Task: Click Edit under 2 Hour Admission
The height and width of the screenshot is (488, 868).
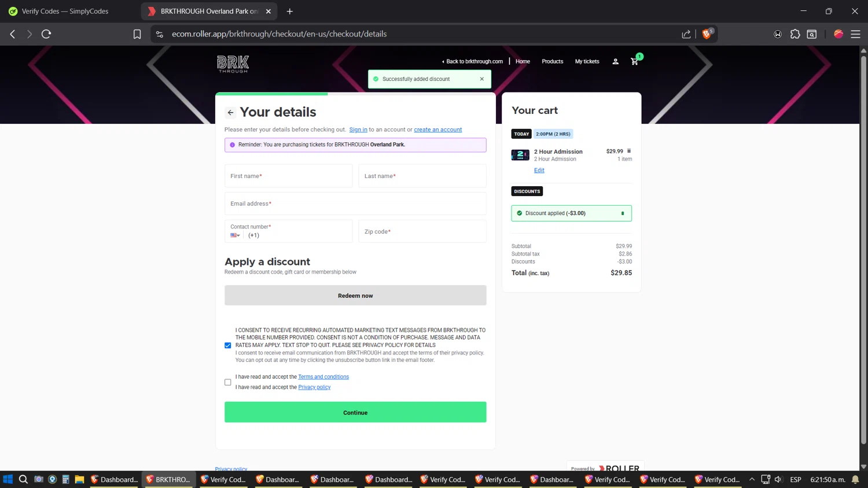Action: click(539, 170)
